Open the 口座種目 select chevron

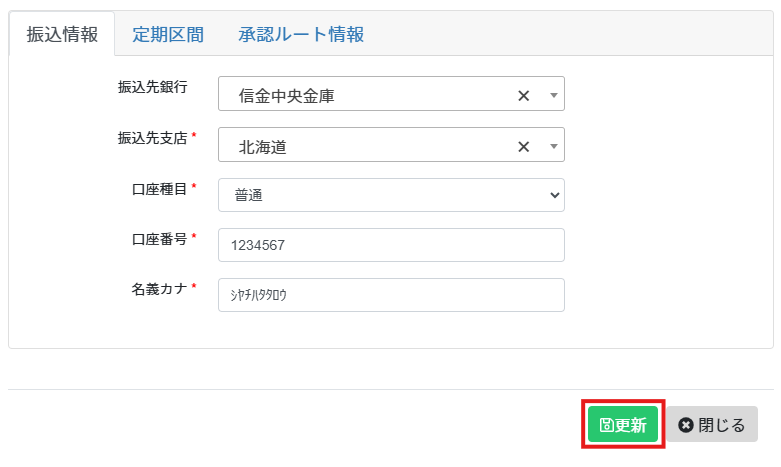(554, 195)
